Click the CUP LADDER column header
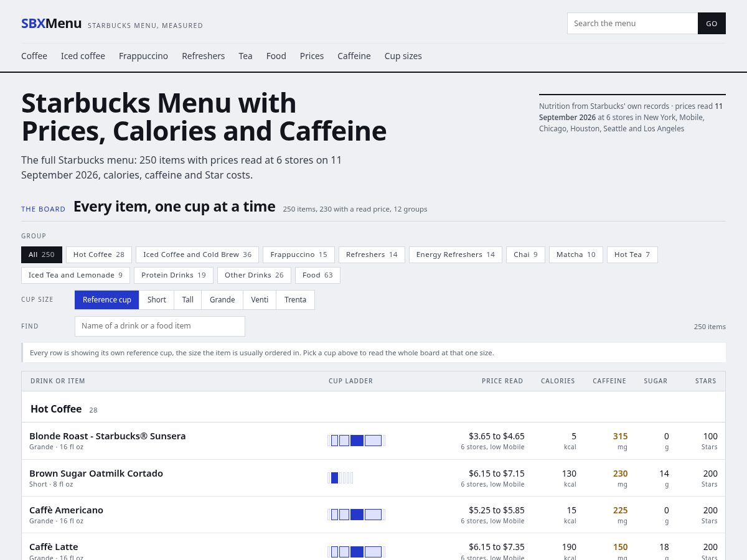 pyautogui.click(x=351, y=381)
